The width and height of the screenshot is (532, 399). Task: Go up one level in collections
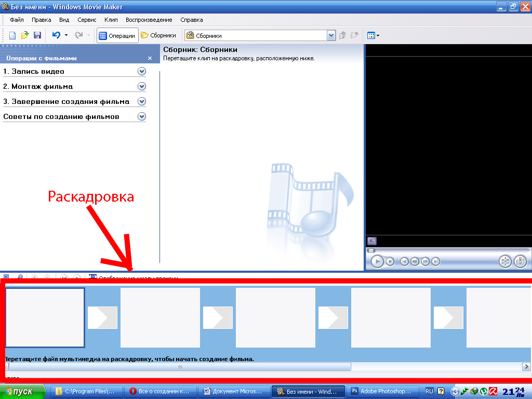(x=343, y=35)
